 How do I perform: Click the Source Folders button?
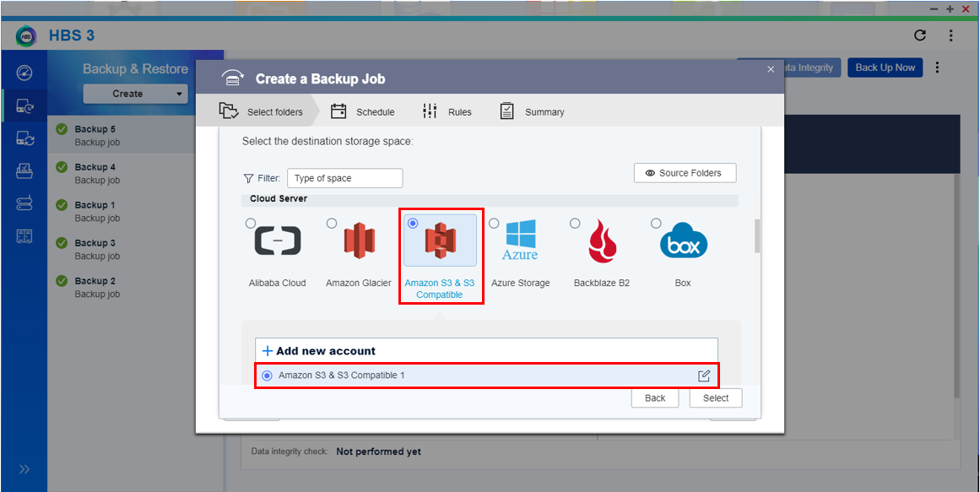click(685, 173)
